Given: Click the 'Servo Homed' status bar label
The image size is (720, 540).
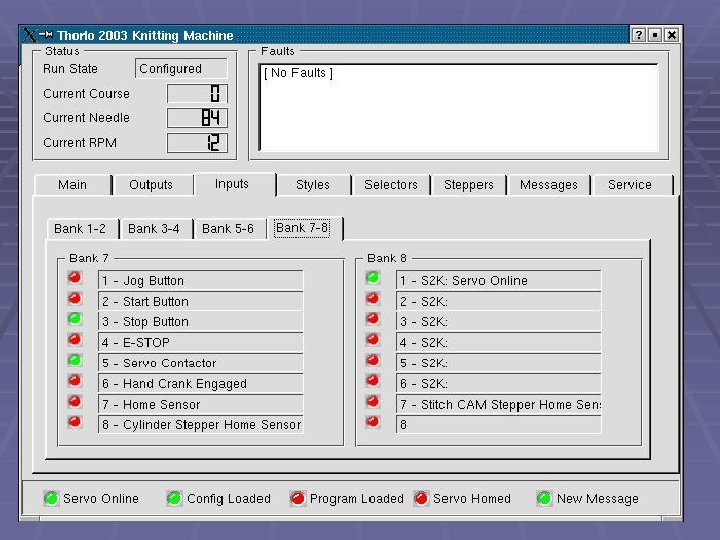Looking at the screenshot, I should pyautogui.click(x=472, y=499).
